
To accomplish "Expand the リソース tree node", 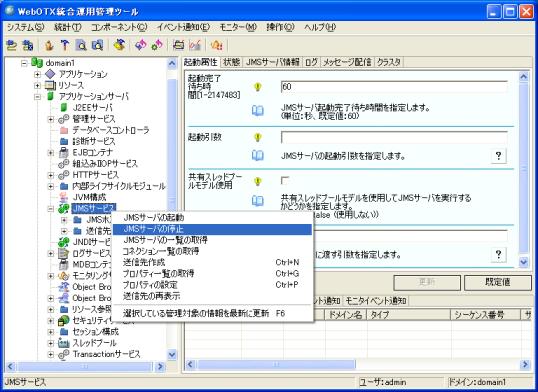I will click(37, 85).
